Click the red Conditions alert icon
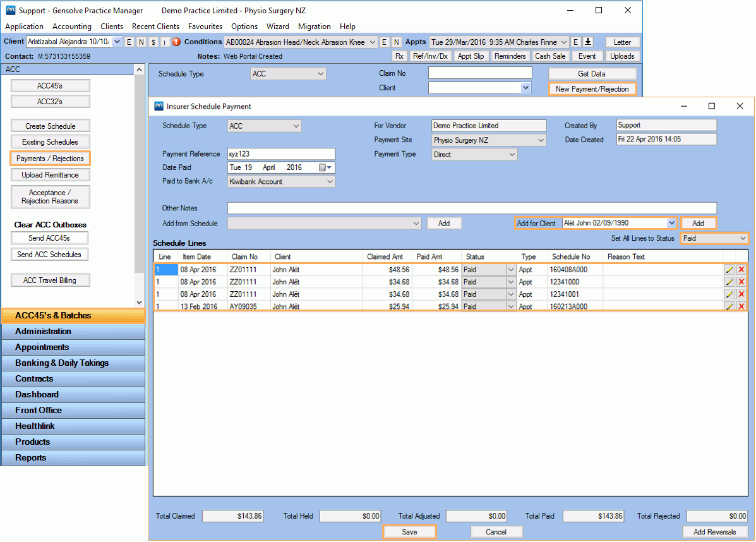 point(176,42)
